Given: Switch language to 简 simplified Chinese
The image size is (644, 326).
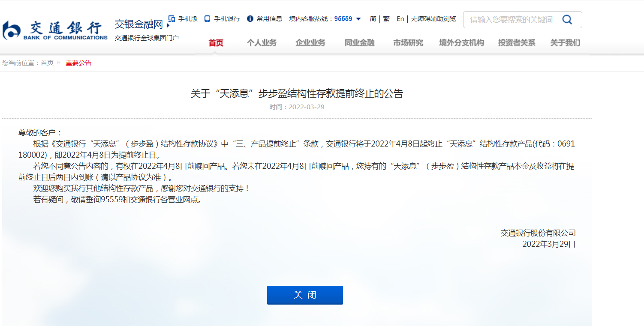Looking at the screenshot, I should 373,19.
